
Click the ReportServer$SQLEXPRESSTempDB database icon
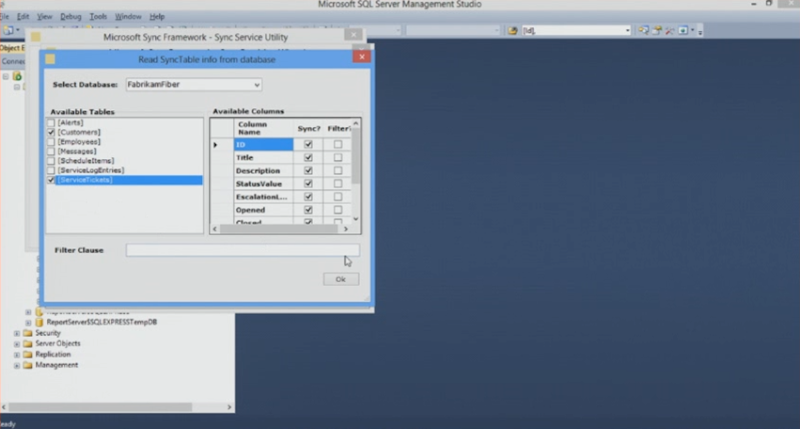point(39,322)
